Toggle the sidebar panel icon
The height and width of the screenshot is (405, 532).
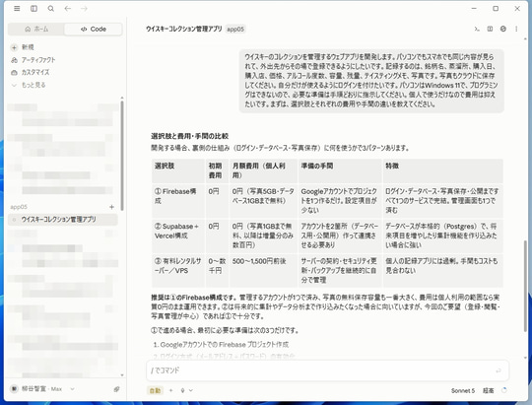(33, 9)
